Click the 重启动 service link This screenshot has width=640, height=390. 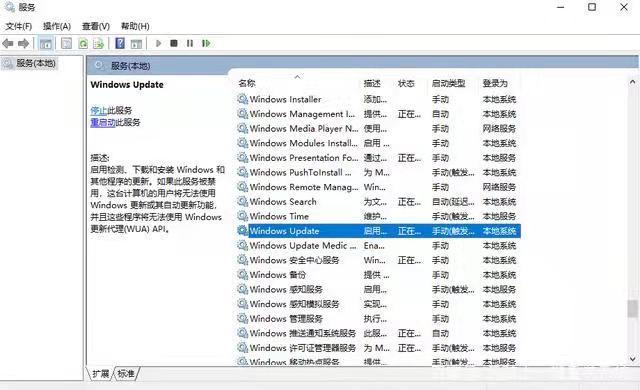[103, 122]
